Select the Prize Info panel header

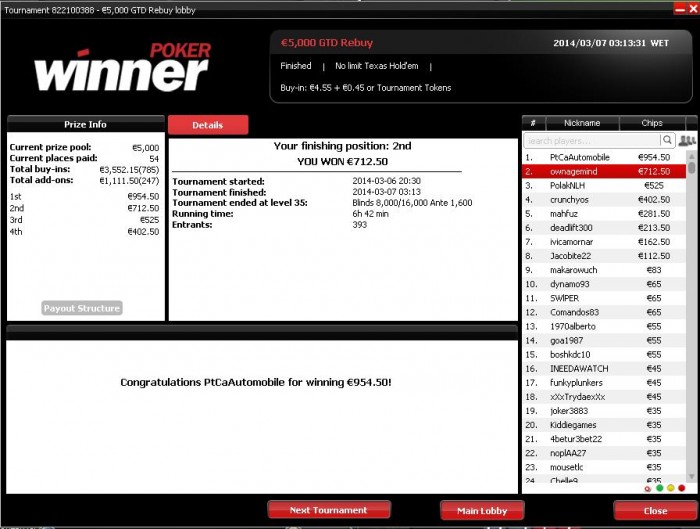(86, 124)
